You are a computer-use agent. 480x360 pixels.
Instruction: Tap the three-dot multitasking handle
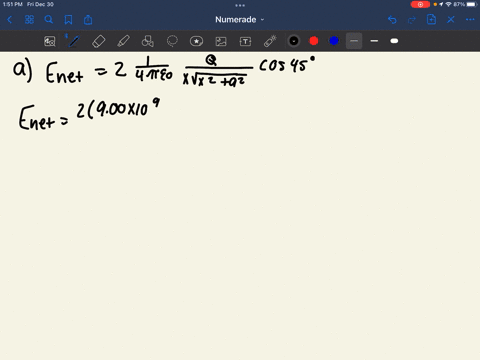pyautogui.click(x=240, y=5)
